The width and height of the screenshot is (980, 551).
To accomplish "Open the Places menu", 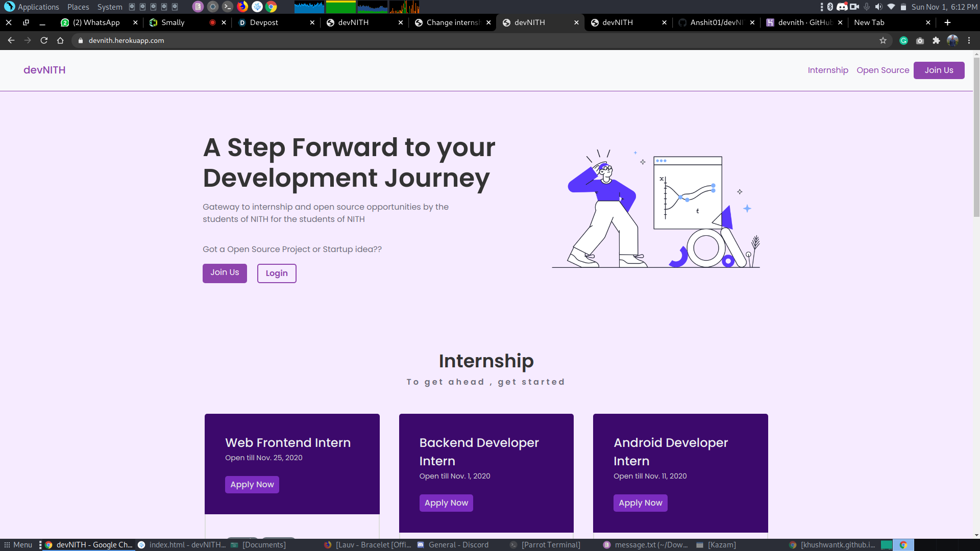I will pyautogui.click(x=78, y=7).
